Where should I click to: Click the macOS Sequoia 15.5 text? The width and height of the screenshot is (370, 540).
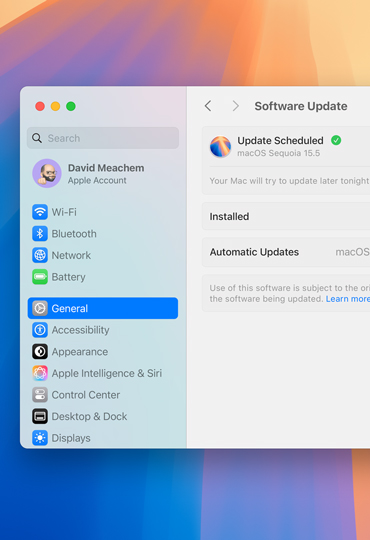point(279,153)
